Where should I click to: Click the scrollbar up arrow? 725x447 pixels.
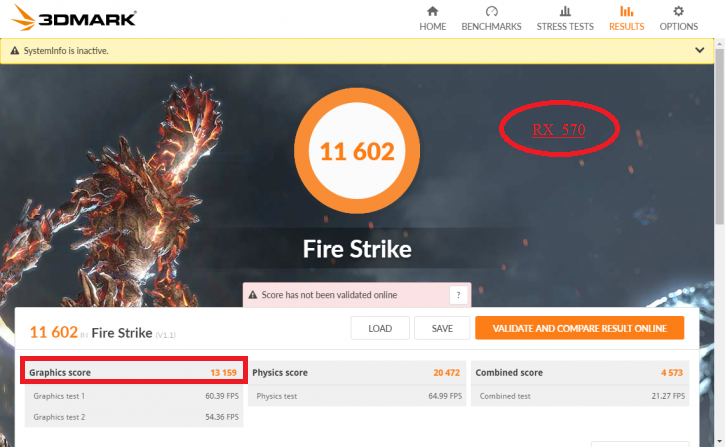tap(719, 43)
